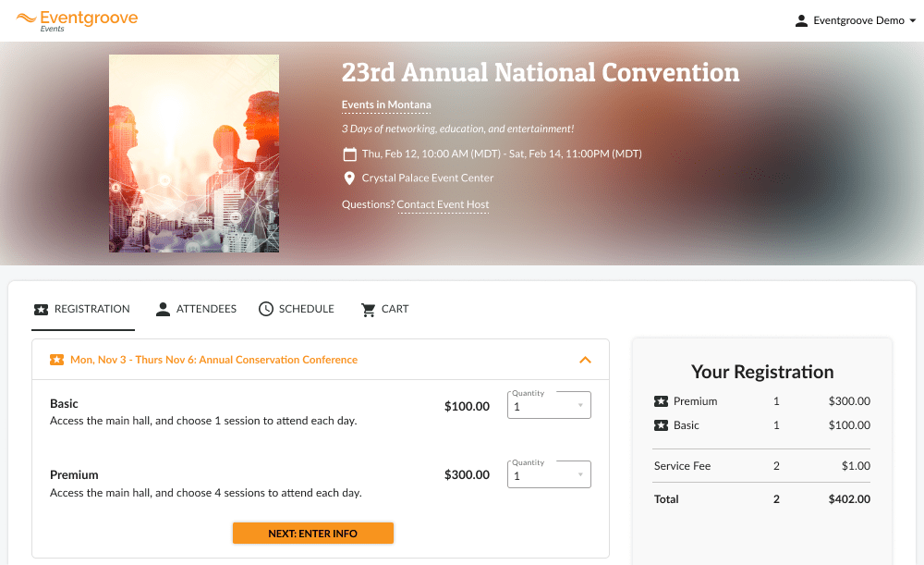This screenshot has width=924, height=565.
Task: Open the Eventgroove Demo account dropdown
Action: [x=855, y=20]
